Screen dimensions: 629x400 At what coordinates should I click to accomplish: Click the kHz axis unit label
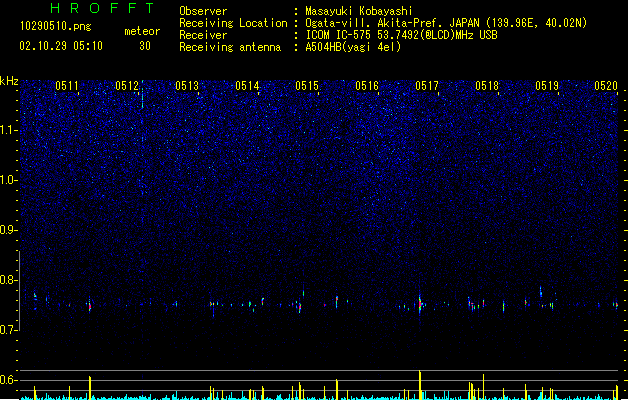(9, 81)
